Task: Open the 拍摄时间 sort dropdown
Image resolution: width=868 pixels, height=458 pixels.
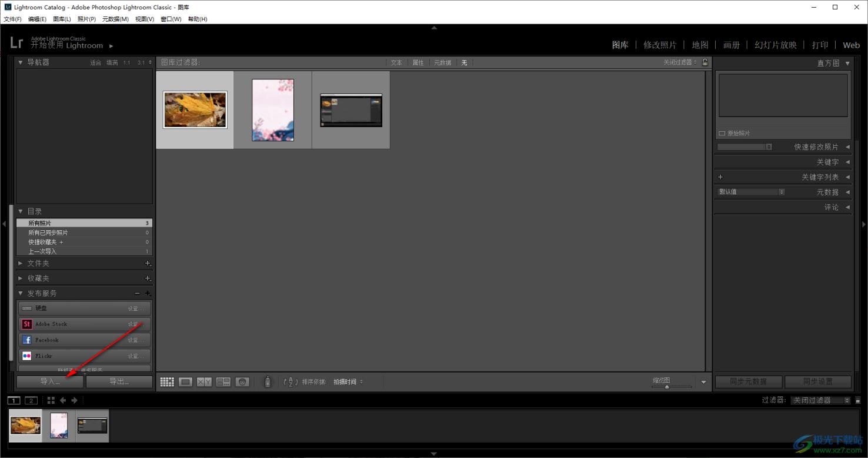Action: [x=348, y=382]
